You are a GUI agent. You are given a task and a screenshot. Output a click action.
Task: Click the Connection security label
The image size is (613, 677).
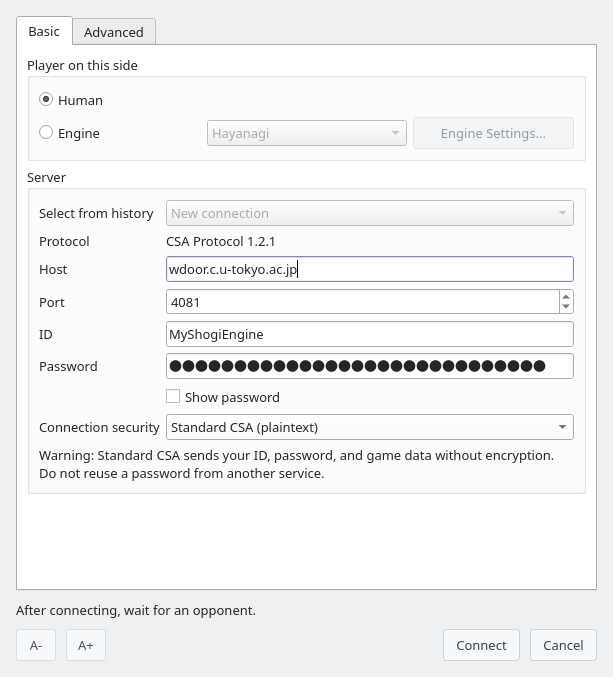click(99, 427)
